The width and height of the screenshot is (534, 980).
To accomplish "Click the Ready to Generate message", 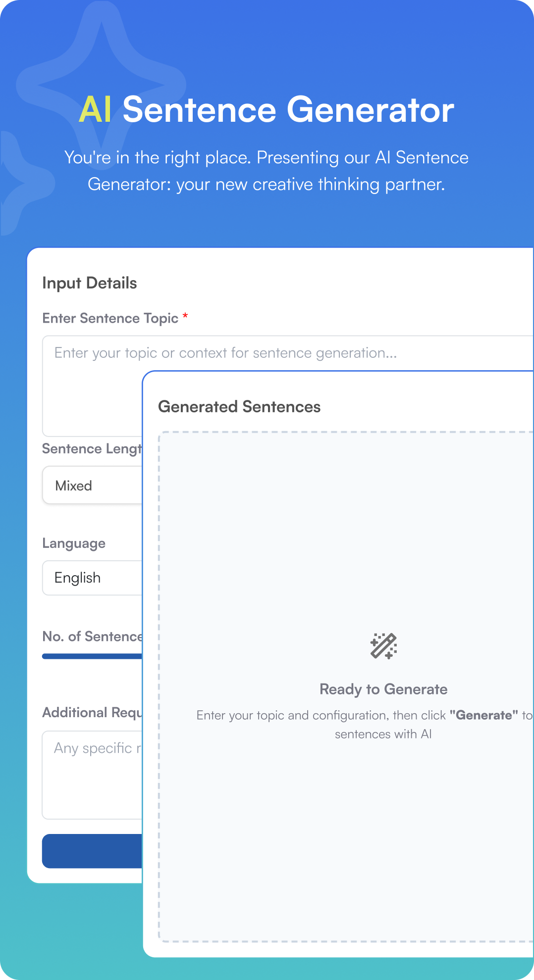I will (x=383, y=688).
